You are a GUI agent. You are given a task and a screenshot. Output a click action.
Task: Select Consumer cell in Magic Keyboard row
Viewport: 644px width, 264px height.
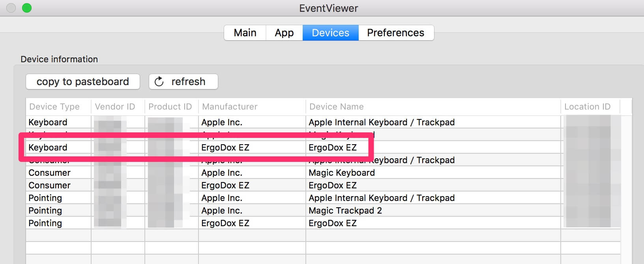(x=49, y=173)
